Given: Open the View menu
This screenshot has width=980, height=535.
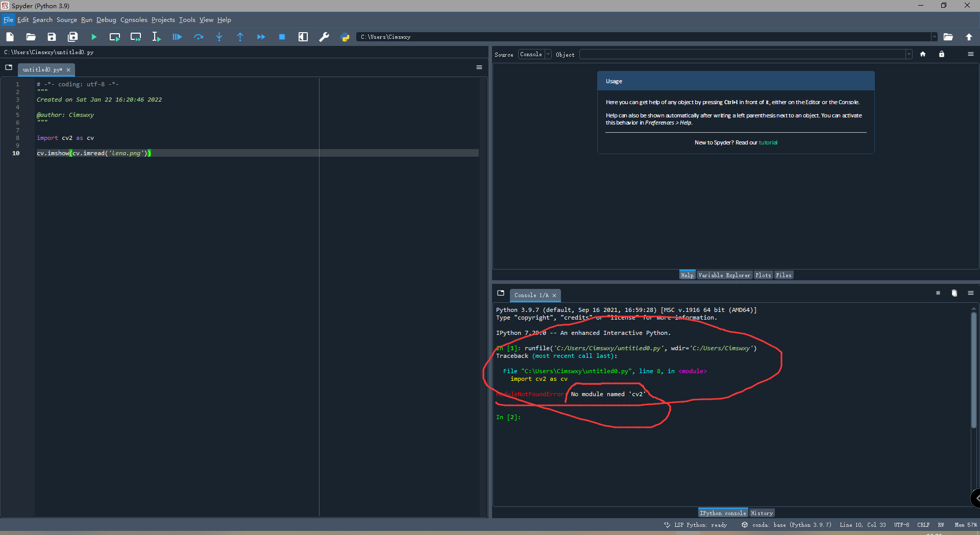Looking at the screenshot, I should pos(206,20).
